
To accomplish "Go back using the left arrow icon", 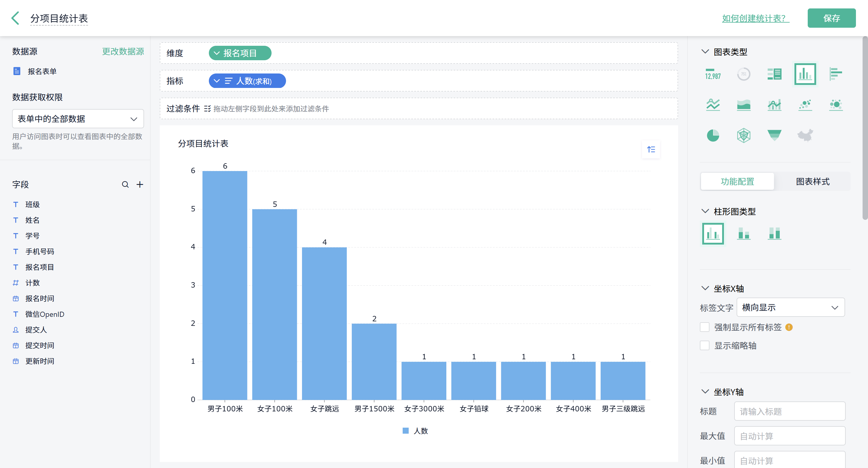I will (15, 18).
